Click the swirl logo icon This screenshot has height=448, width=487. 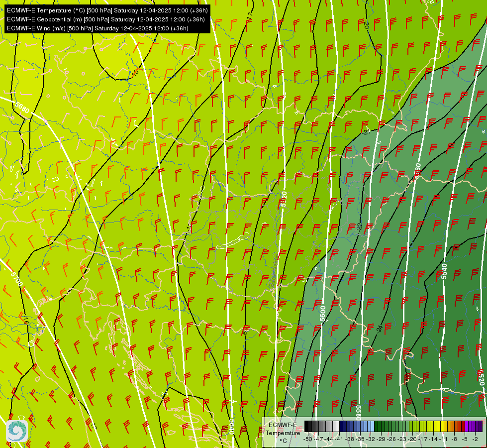(x=17, y=431)
